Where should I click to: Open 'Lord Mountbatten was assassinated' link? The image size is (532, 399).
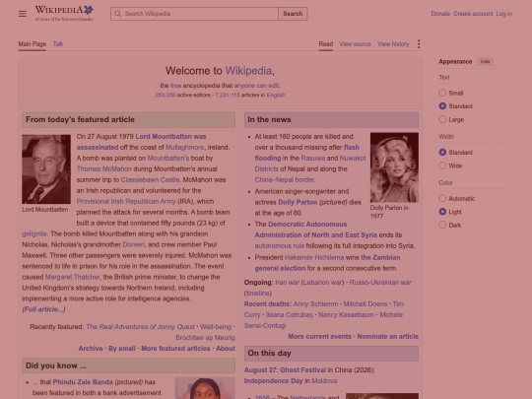tap(141, 142)
